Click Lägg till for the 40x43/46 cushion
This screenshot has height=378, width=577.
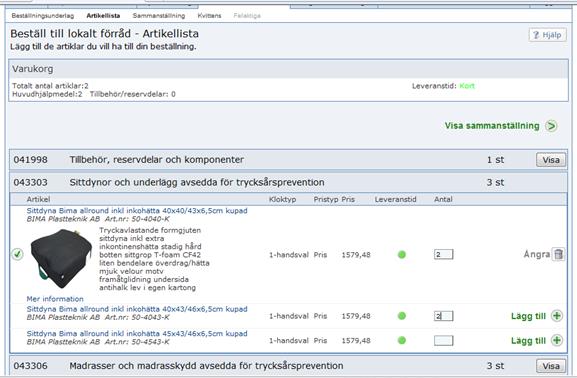pos(528,316)
